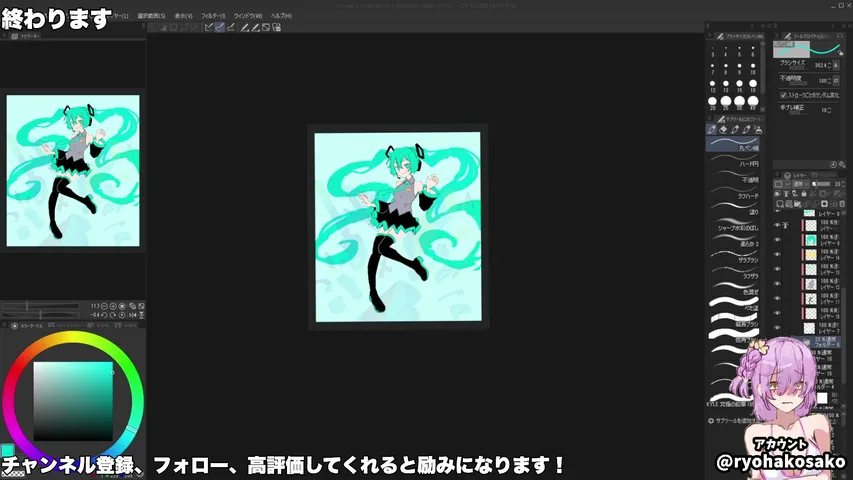
Task: Open the layer color mode dropdown
Action: [782, 184]
